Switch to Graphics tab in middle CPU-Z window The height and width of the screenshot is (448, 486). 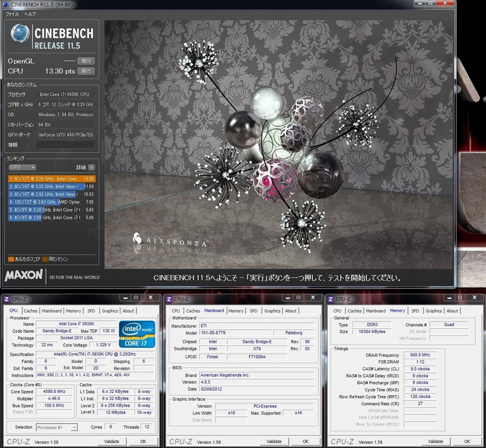tap(272, 311)
